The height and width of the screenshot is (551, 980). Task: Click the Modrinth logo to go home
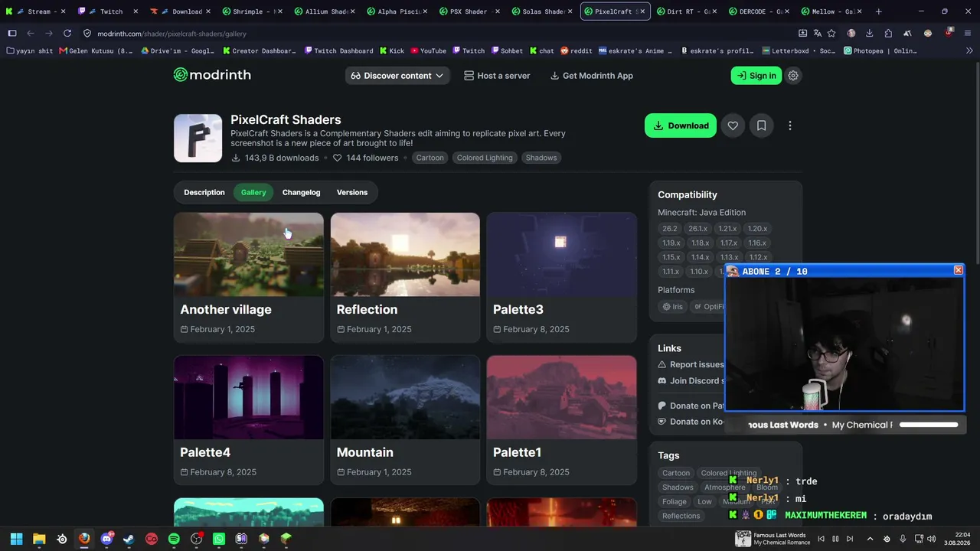pos(212,75)
